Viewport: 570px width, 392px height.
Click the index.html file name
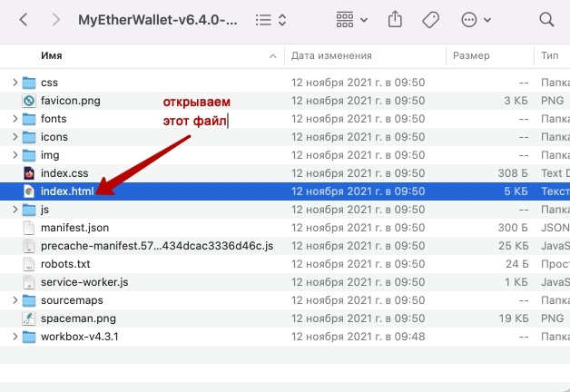click(67, 191)
